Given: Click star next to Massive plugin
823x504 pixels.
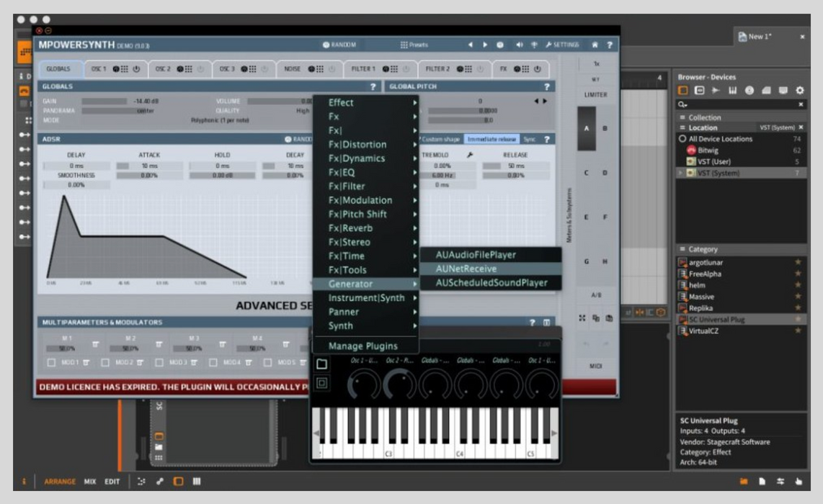Looking at the screenshot, I should (798, 297).
